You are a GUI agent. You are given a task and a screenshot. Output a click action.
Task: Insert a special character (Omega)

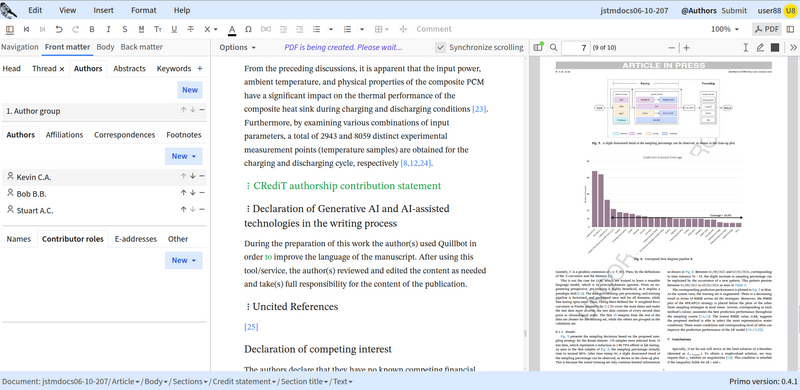click(248, 29)
